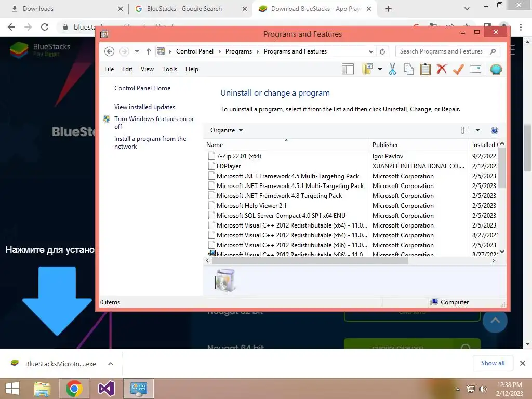Expand the view options dropdown arrow

tap(477, 130)
